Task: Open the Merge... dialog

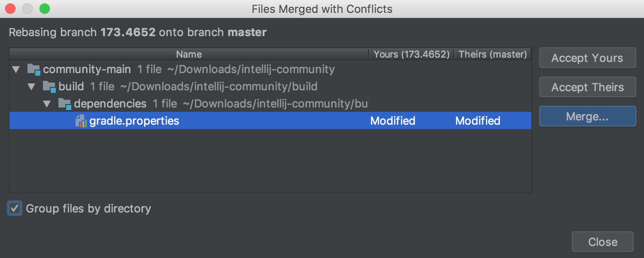Action: (587, 117)
